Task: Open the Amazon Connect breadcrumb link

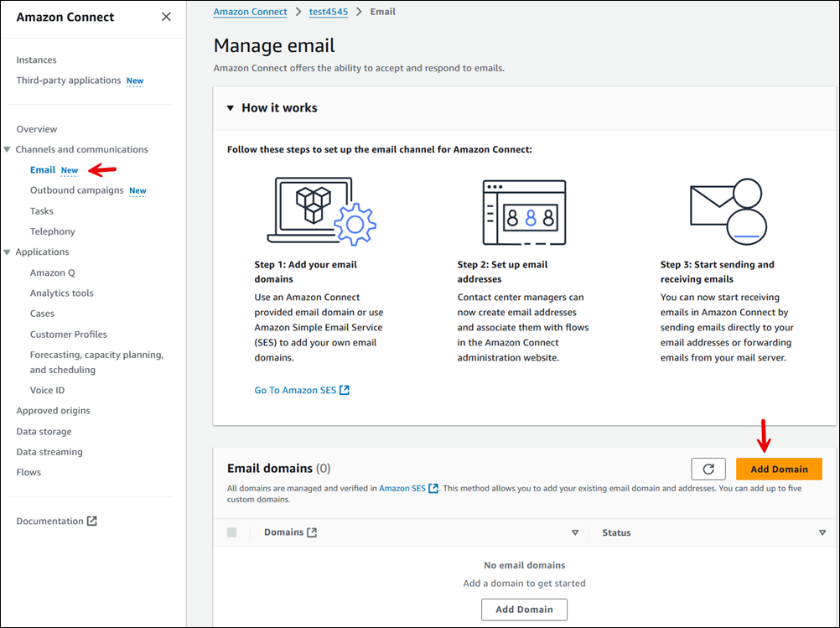Action: [x=250, y=11]
